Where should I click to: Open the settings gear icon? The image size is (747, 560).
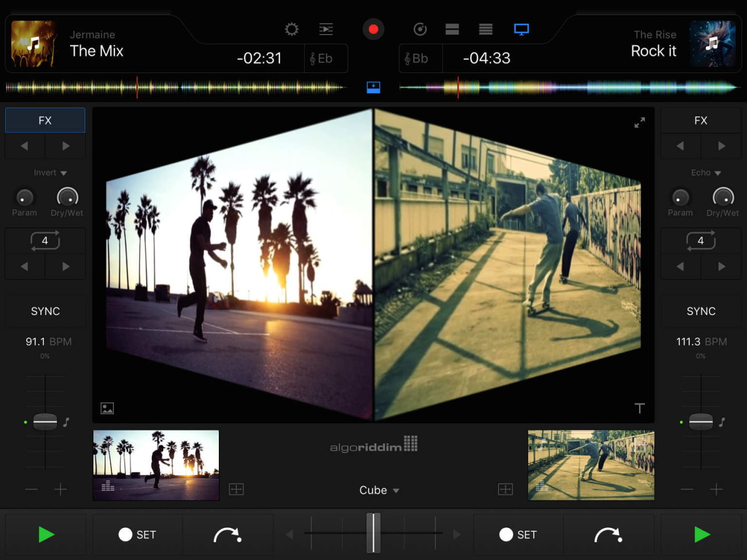[x=291, y=29]
